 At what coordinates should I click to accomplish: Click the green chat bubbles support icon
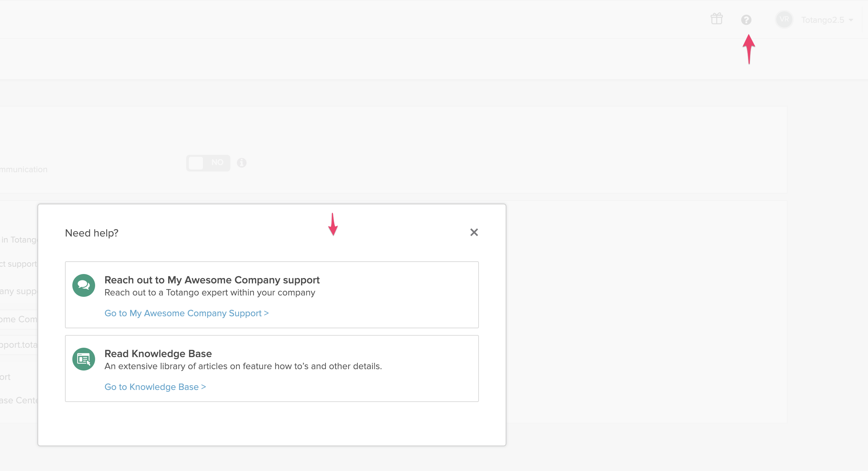click(x=84, y=285)
